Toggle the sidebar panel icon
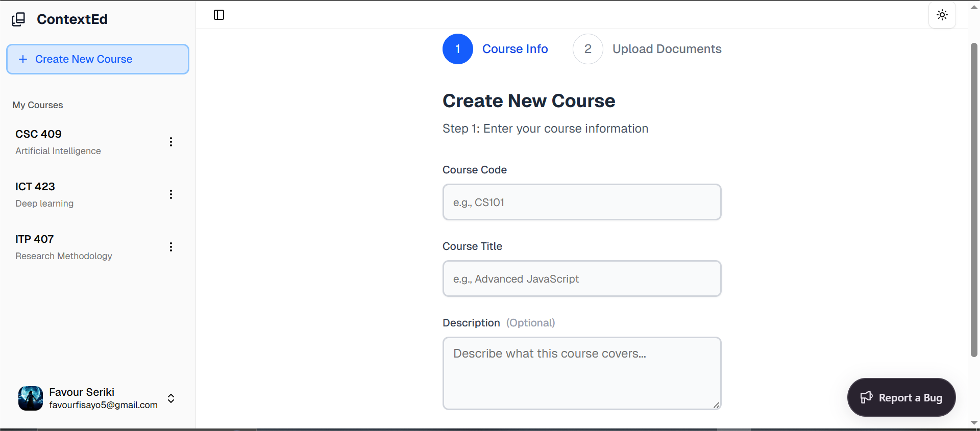Image resolution: width=980 pixels, height=431 pixels. [x=219, y=15]
